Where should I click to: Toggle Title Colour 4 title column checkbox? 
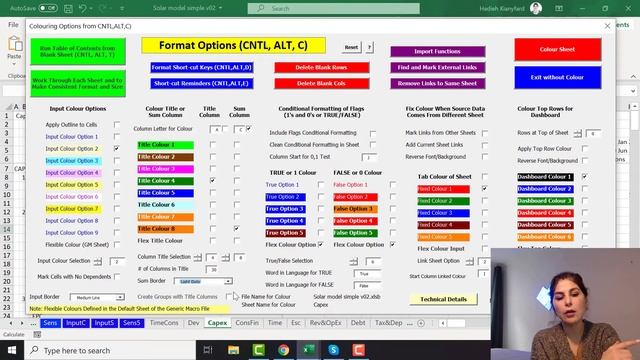tap(213, 180)
